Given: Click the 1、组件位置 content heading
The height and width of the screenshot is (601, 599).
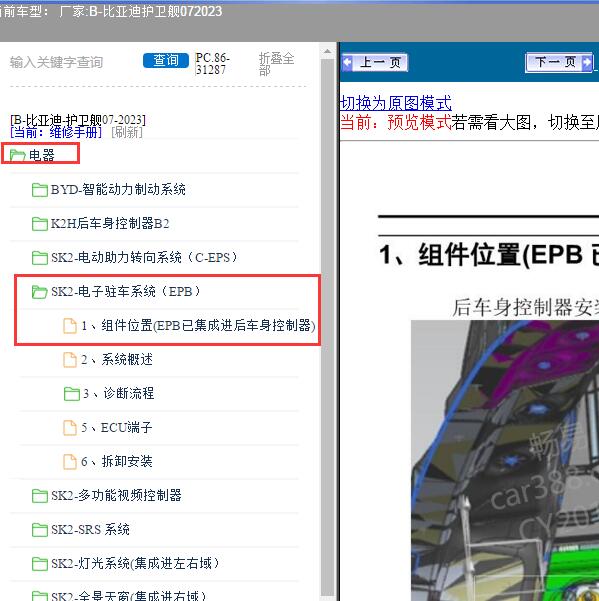Looking at the screenshot, I should (x=489, y=255).
